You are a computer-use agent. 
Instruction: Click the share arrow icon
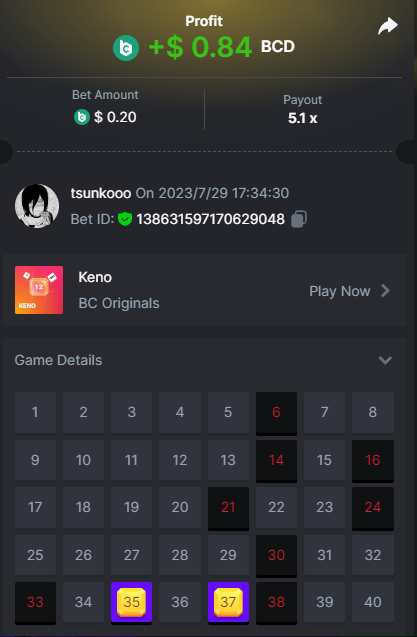[x=387, y=26]
